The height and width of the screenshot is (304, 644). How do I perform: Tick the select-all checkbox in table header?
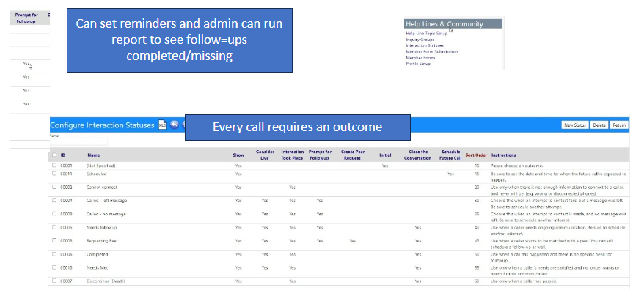[54, 155]
